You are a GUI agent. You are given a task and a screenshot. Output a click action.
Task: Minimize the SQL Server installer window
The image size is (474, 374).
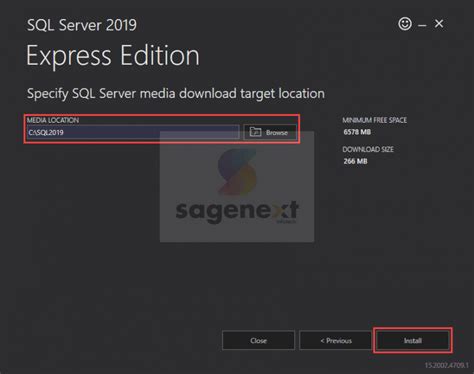tap(422, 25)
